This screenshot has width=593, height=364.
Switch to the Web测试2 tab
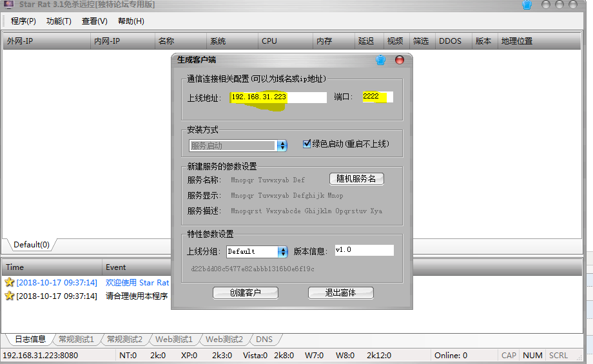tap(224, 339)
